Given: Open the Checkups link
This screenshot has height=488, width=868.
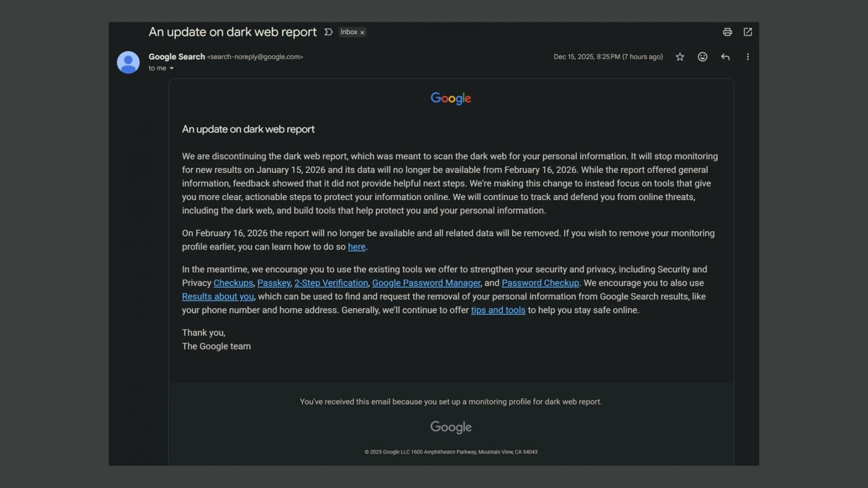Looking at the screenshot, I should pyautogui.click(x=233, y=283).
